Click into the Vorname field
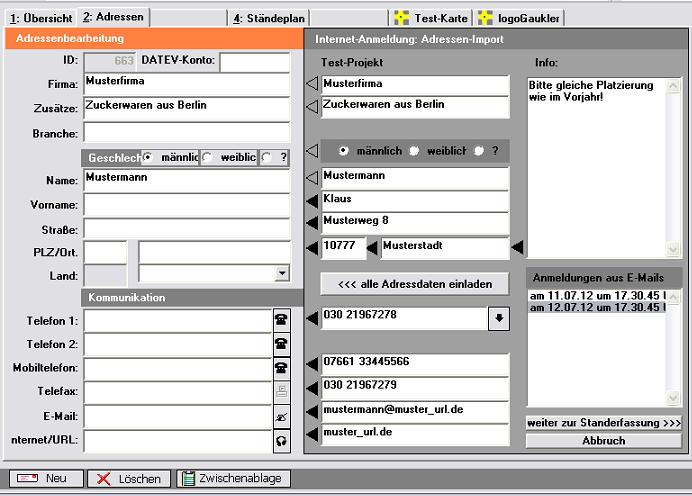This screenshot has width=692, height=496. [187, 205]
